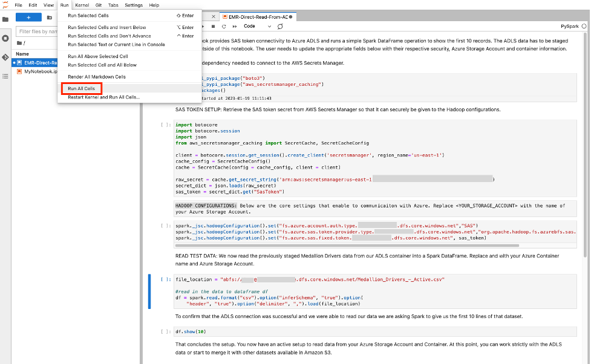Viewport: 591px width, 364px height.
Task: Click the Filter files by name field
Action: click(x=38, y=31)
